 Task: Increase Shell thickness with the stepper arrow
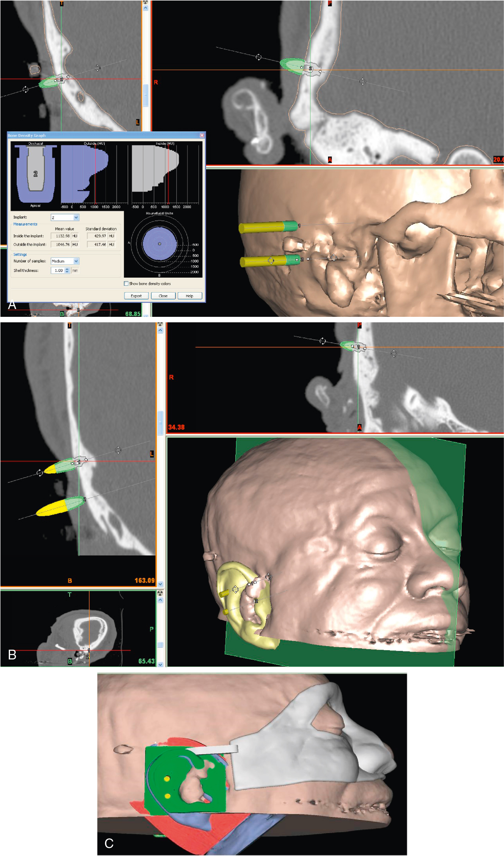pyautogui.click(x=67, y=269)
